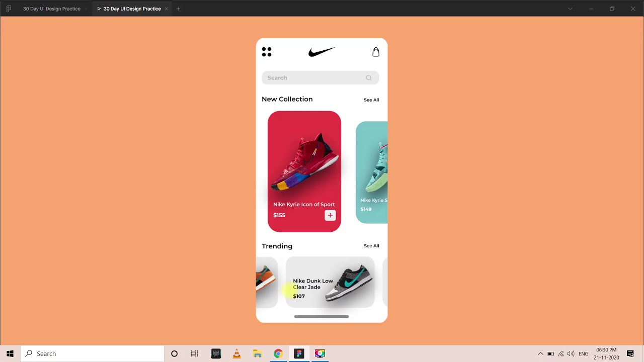Launch the dark wolf-logo app on taskbar
The width and height of the screenshot is (644, 362).
tap(216, 353)
